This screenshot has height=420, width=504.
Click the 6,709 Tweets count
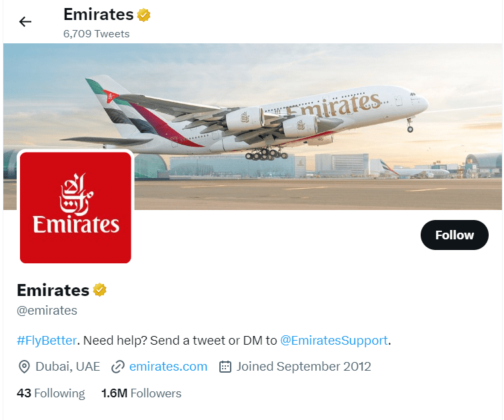point(96,33)
